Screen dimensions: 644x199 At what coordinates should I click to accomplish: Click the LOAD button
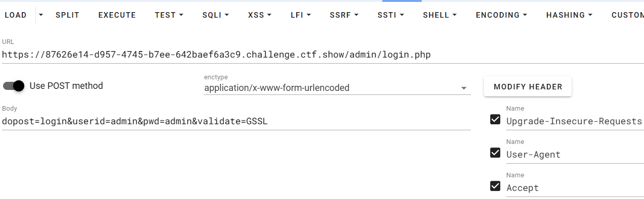point(16,15)
